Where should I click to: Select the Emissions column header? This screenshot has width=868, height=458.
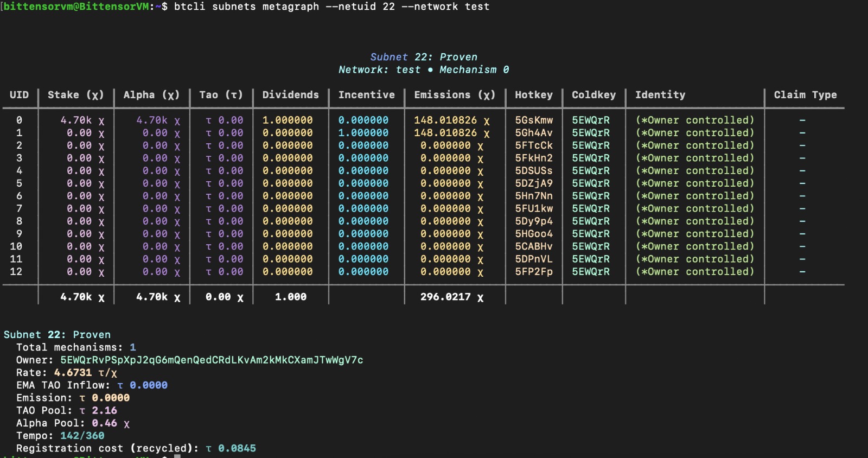pyautogui.click(x=454, y=94)
